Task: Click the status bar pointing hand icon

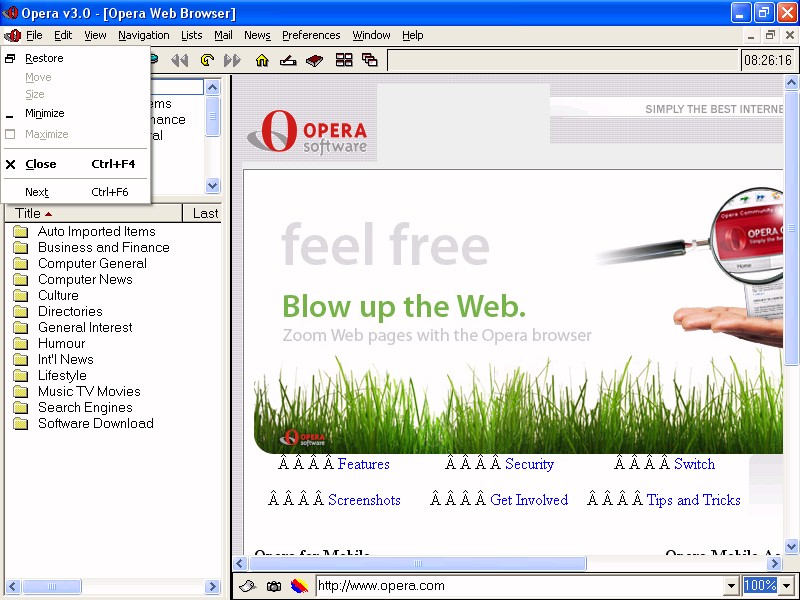Action: (247, 586)
